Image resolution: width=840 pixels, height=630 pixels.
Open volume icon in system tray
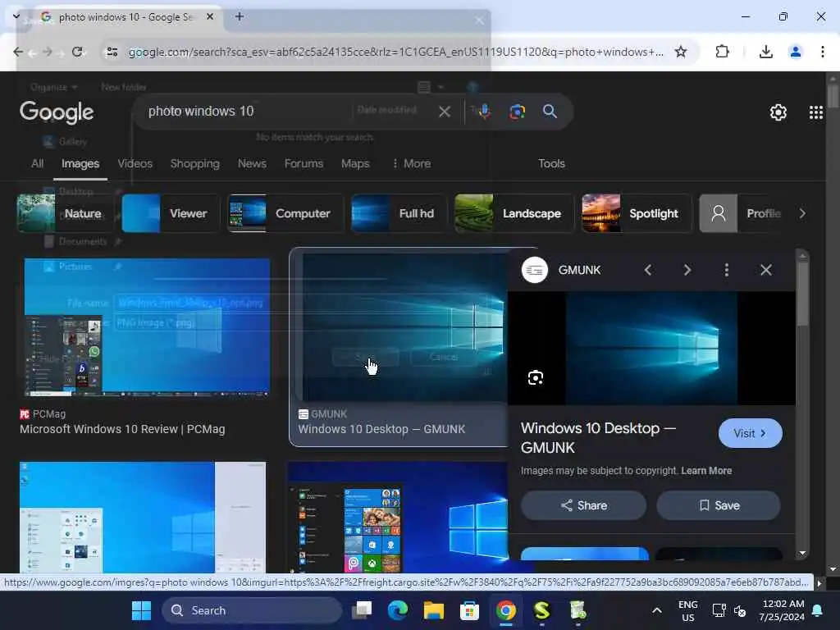pyautogui.click(x=740, y=610)
